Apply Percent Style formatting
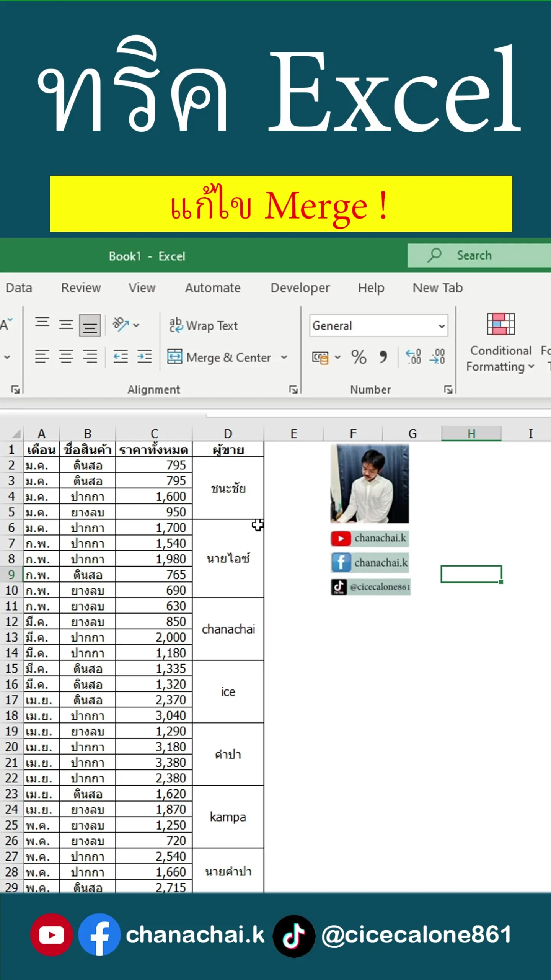The width and height of the screenshot is (551, 980). pos(359,357)
